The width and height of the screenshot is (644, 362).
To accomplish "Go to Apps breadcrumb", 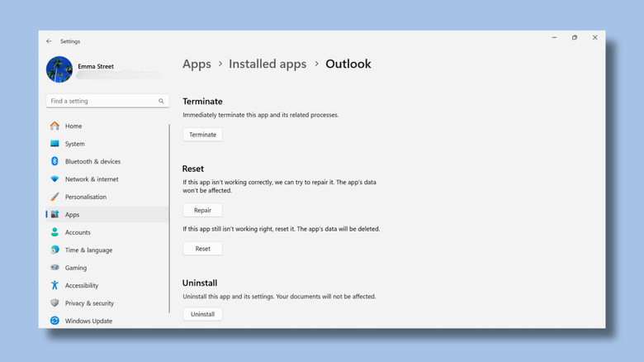I will click(197, 64).
